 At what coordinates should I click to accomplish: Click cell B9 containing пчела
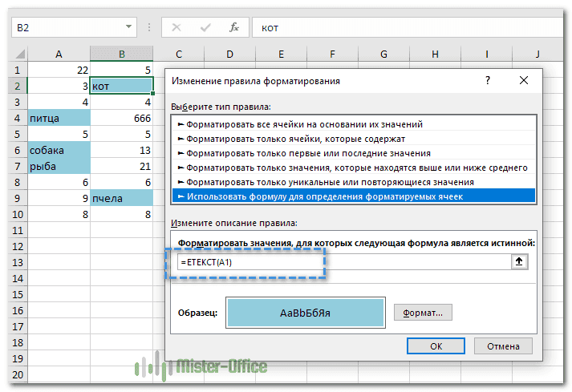[121, 198]
